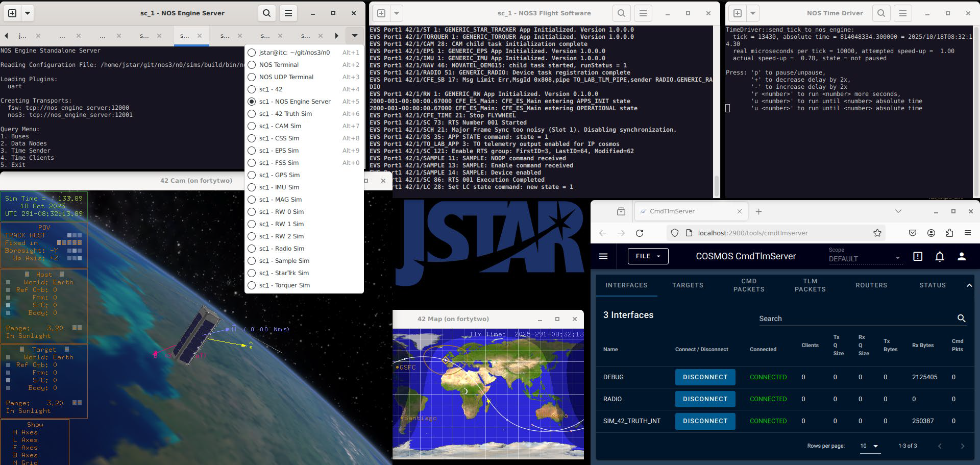
Task: Add new tab in NOS Time Driver terminal
Action: (737, 13)
